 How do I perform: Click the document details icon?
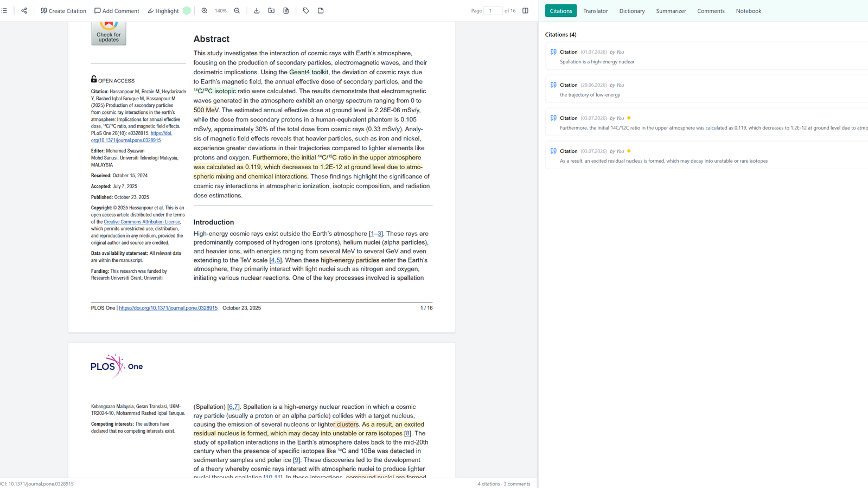pos(286,11)
